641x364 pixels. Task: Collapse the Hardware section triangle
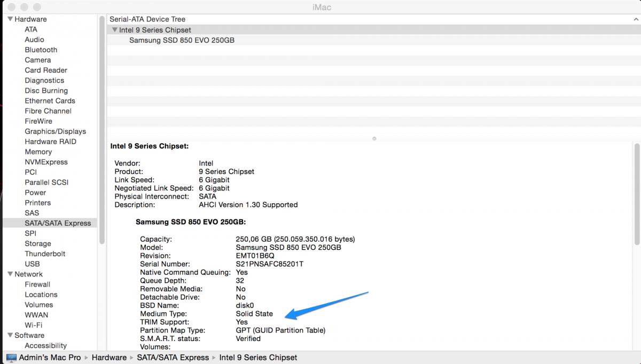click(x=10, y=19)
